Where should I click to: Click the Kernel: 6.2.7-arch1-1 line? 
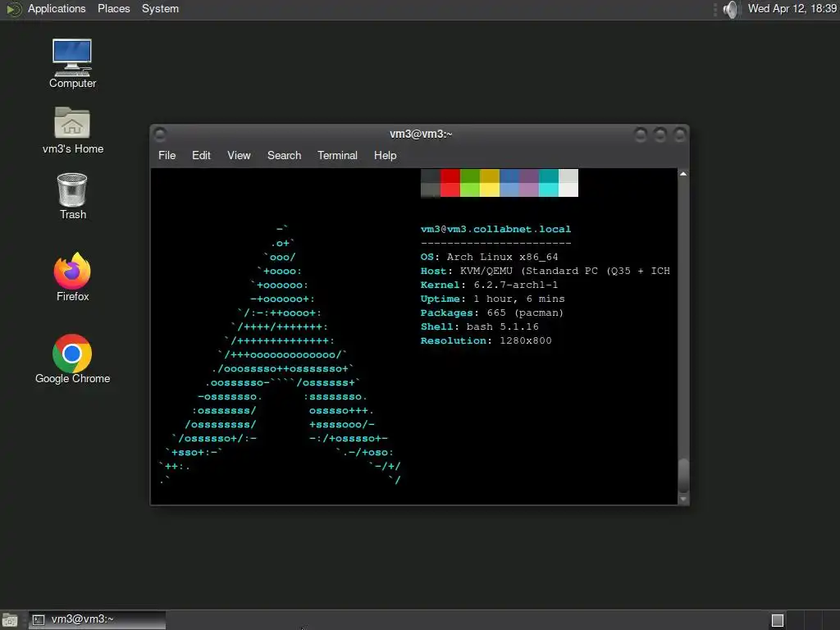(489, 285)
